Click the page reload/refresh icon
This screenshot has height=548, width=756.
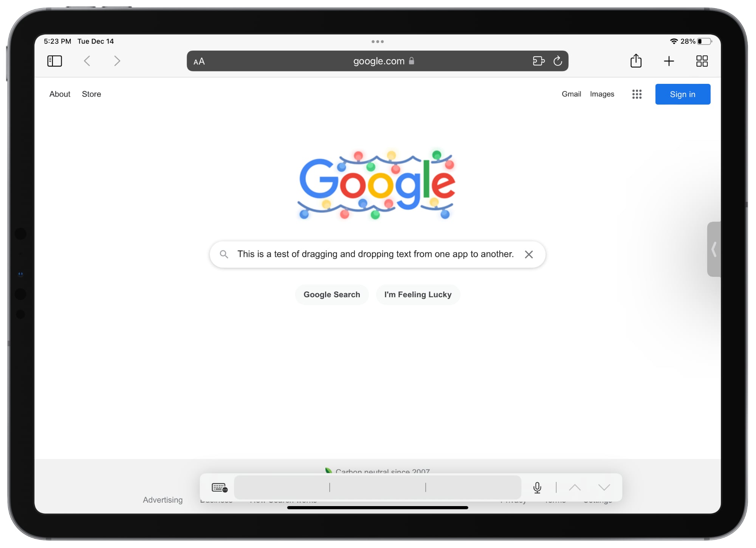556,61
